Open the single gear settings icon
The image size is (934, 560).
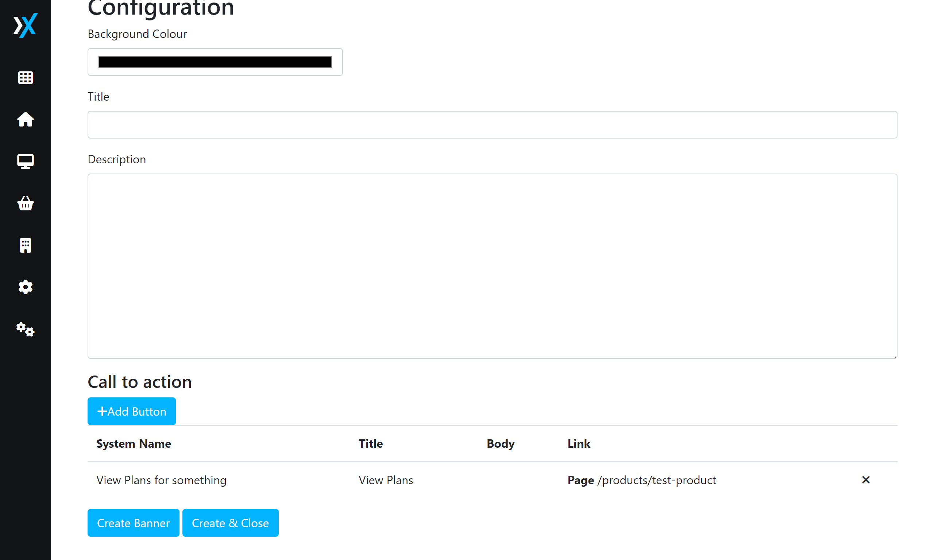25,287
